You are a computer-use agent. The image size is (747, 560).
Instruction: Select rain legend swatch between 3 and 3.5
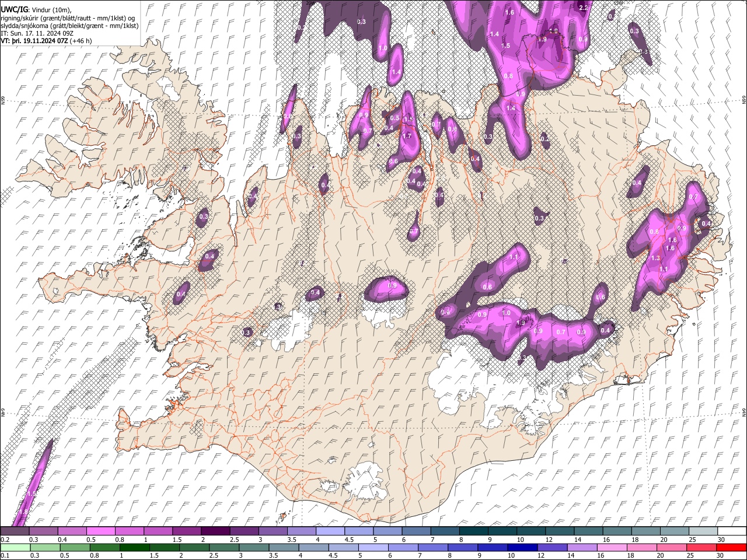[x=254, y=547]
